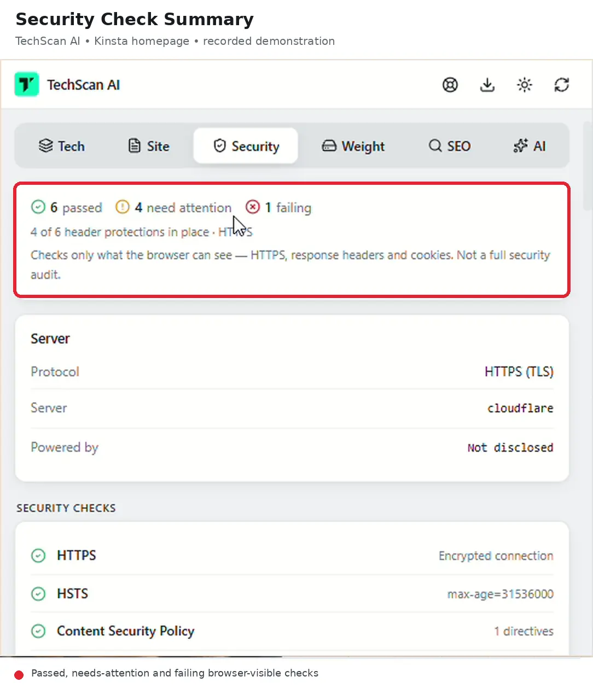Image resolution: width=593 pixels, height=700 pixels.
Task: Select the Security tab
Action: [x=246, y=146]
